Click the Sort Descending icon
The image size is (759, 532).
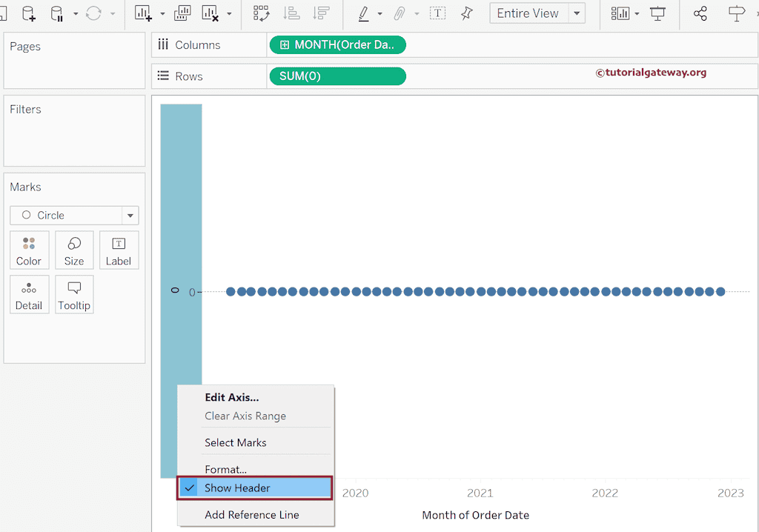pos(321,13)
